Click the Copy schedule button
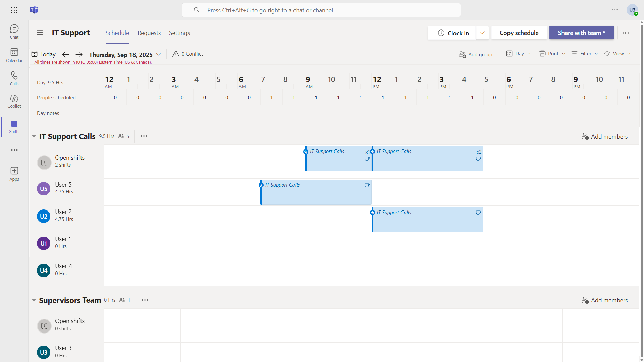This screenshot has width=644, height=362. coord(519,33)
